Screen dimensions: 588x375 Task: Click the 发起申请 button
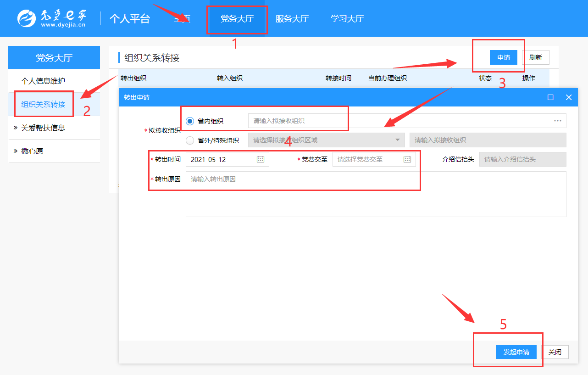pyautogui.click(x=516, y=352)
